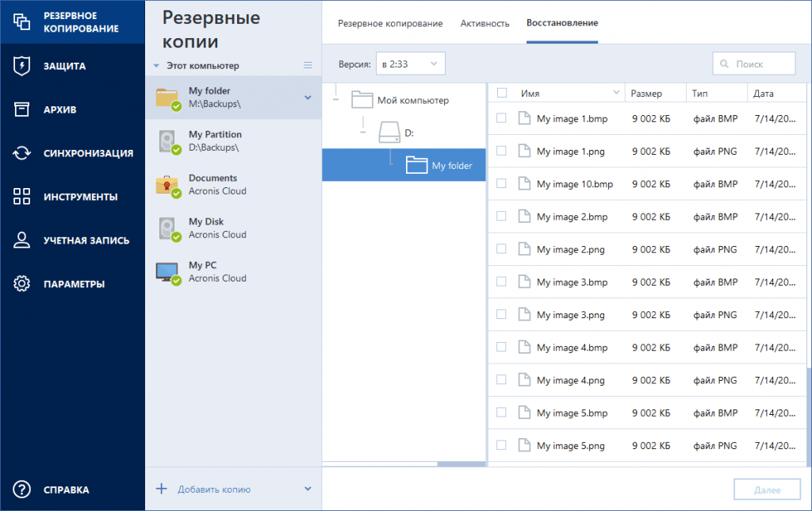Expand the Добавить копию dropdown arrow
Image resolution: width=812 pixels, height=511 pixels.
point(308,489)
